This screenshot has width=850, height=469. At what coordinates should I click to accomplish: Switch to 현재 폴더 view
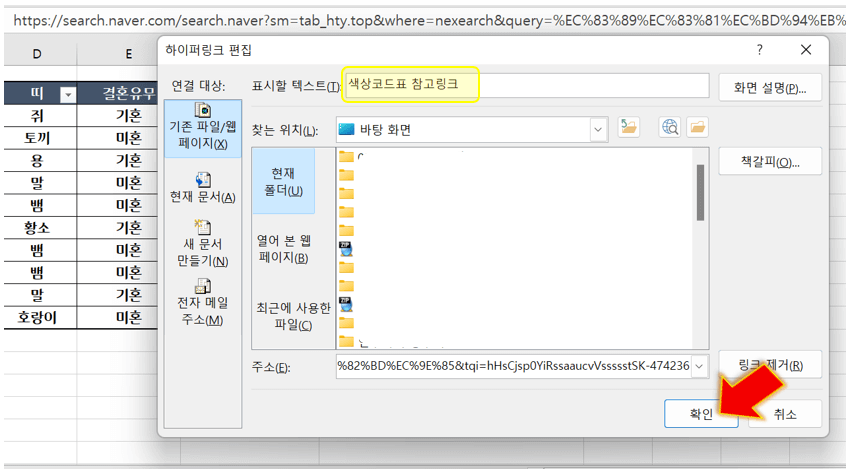[x=284, y=182]
